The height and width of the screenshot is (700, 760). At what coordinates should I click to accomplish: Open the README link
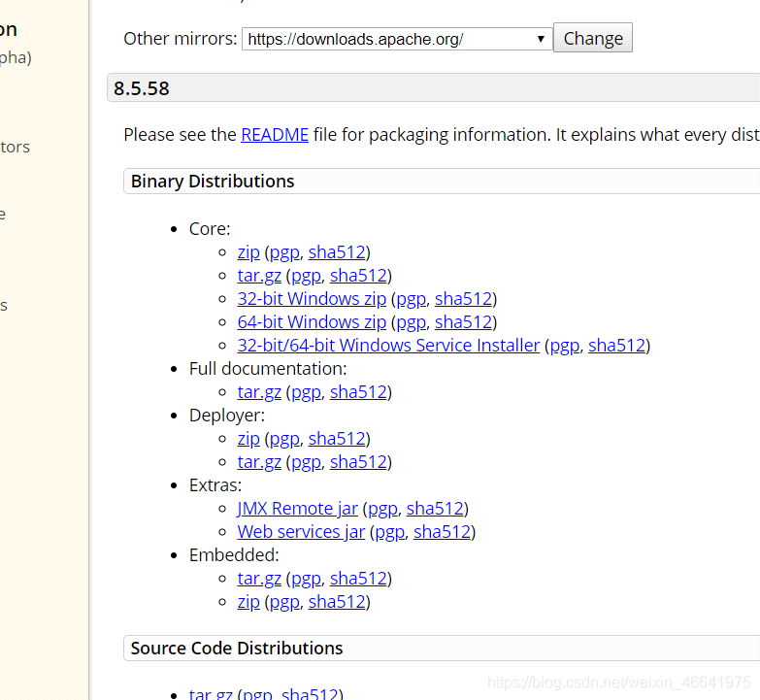point(275,135)
